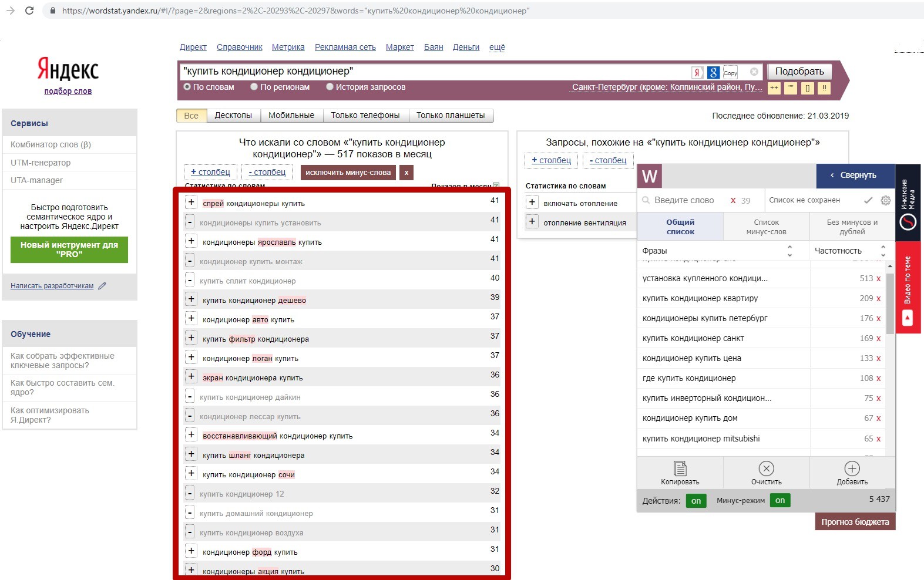Click the quotation marks operator button
Viewport: 924px width, 580px height.
[x=791, y=88]
